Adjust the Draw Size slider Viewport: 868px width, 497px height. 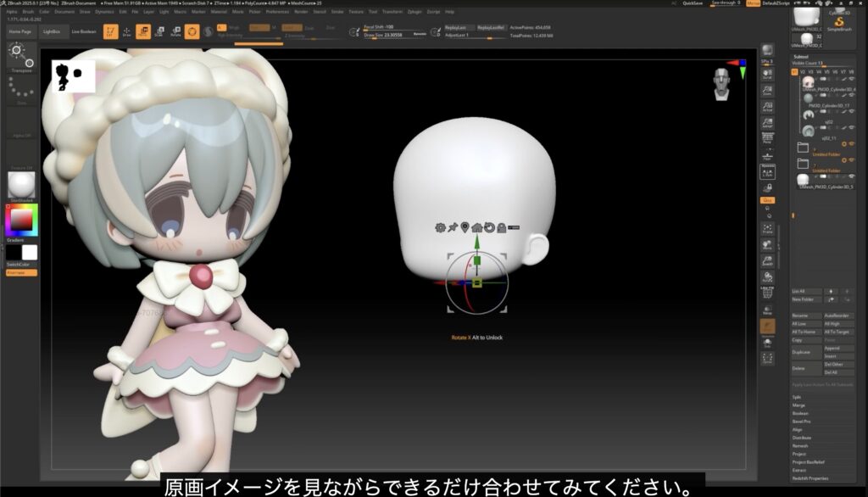(395, 36)
